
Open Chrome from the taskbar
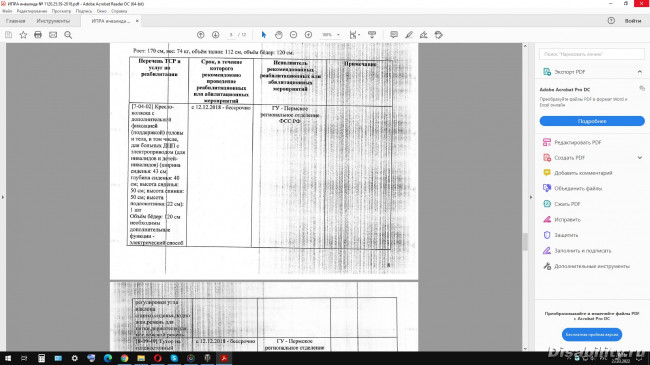pos(124,358)
